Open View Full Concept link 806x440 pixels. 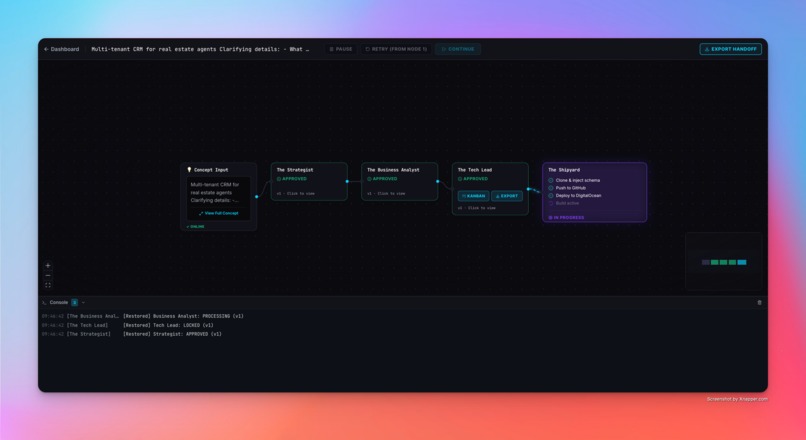tap(218, 213)
